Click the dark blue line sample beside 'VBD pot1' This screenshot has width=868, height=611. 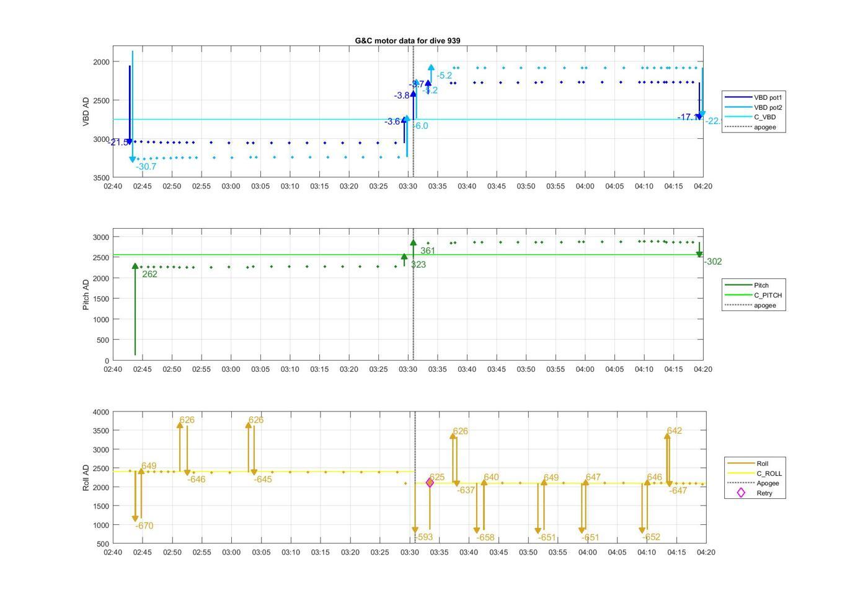tap(737, 97)
